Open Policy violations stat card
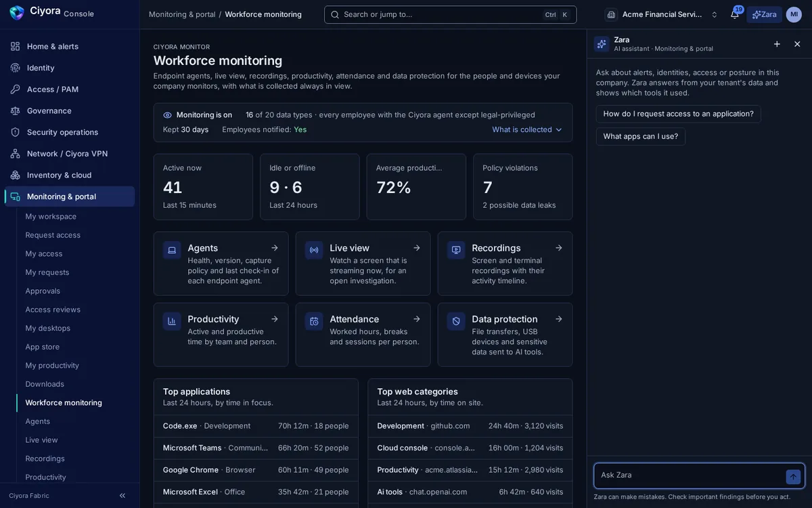This screenshot has width=812, height=508. 522,187
